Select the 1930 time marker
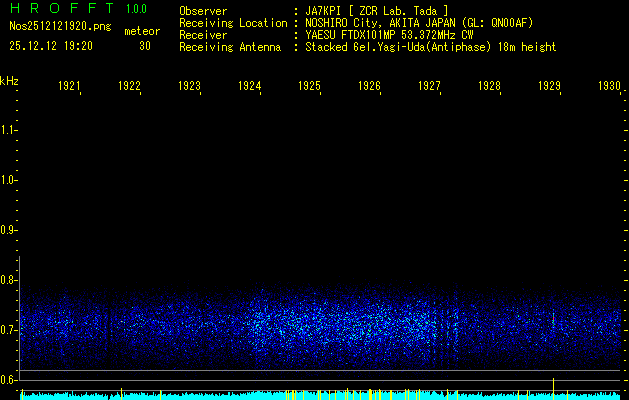The width and height of the screenshot is (629, 400). 609,87
